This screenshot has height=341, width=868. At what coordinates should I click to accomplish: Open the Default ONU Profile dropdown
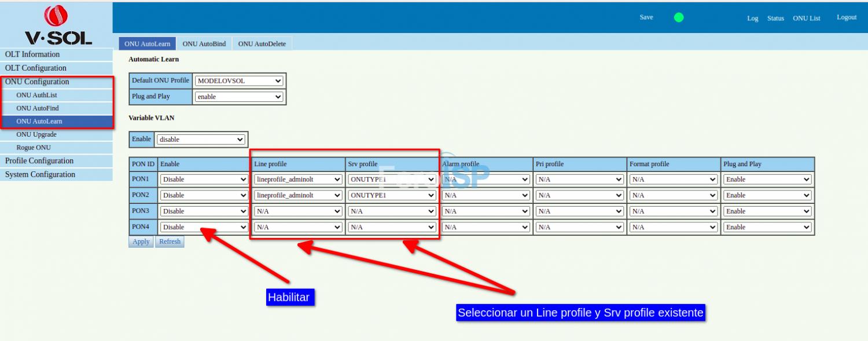(238, 81)
